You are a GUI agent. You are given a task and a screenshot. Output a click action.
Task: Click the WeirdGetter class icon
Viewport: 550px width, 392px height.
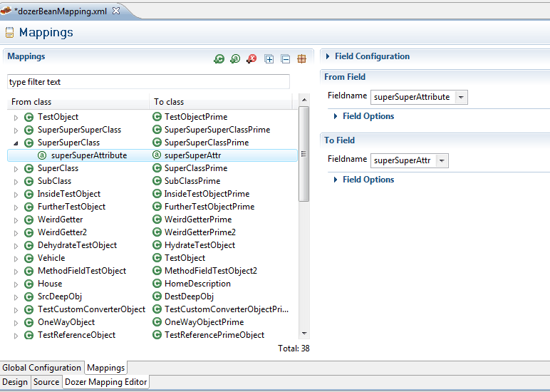[x=28, y=220]
